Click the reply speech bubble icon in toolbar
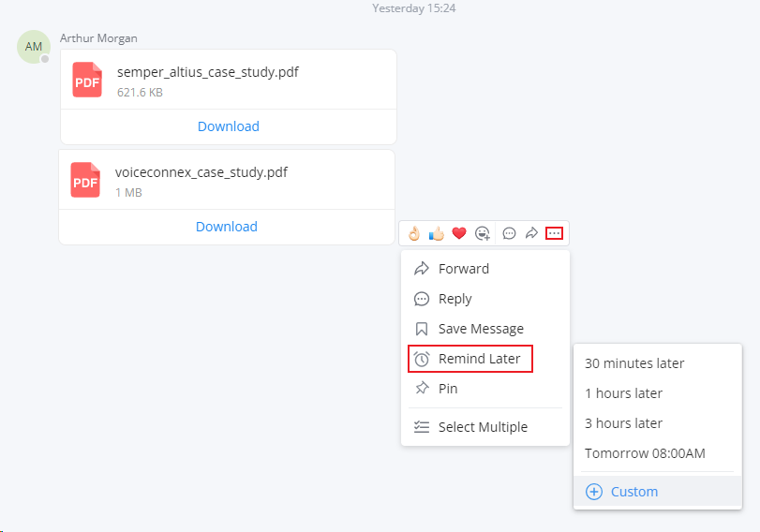 click(x=509, y=233)
